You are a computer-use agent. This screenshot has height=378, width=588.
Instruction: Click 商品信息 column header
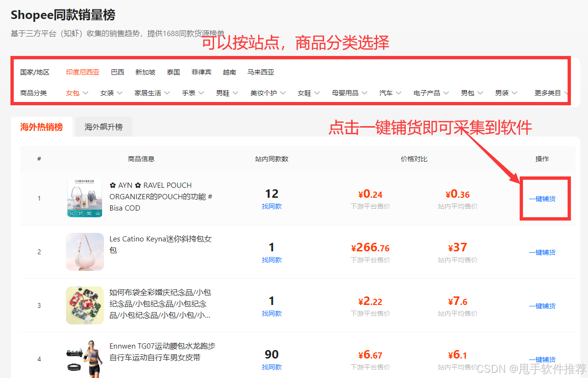(141, 159)
